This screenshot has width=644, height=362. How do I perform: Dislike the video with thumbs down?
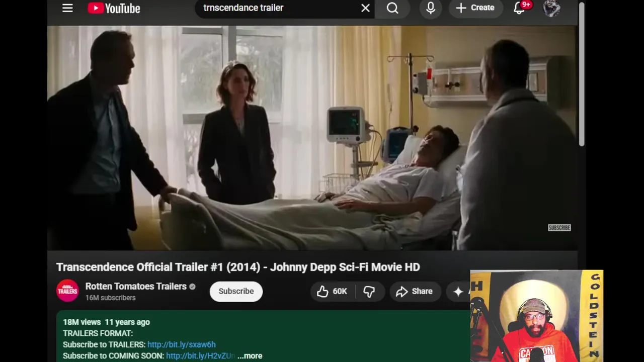point(369,291)
